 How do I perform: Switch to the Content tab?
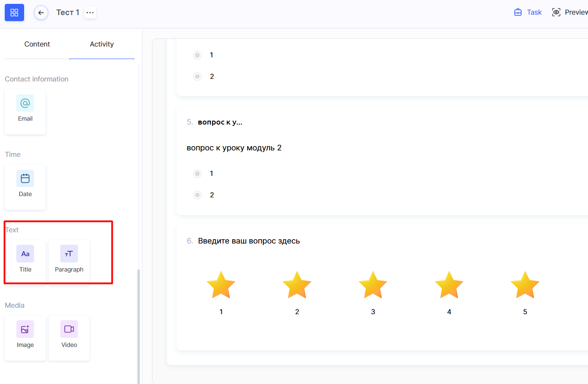37,44
